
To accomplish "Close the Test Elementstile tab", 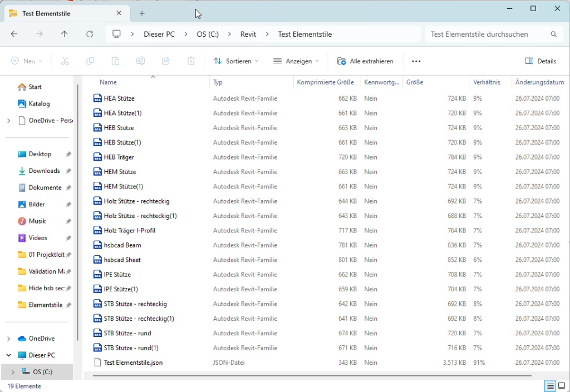I will 119,13.
